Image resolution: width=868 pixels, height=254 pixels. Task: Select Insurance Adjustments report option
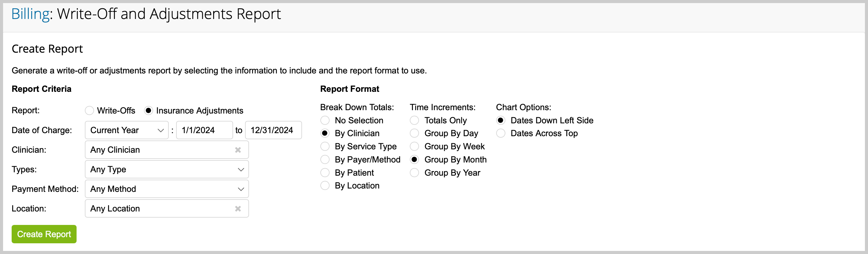[148, 110]
